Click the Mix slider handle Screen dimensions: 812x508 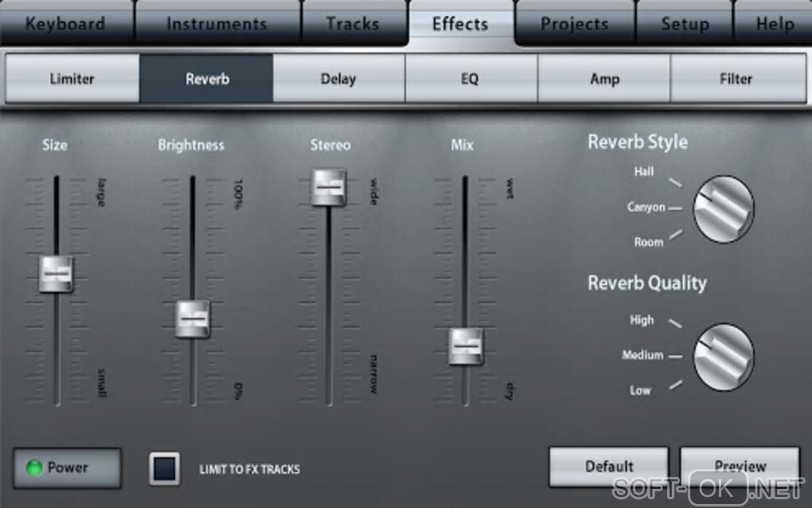[x=466, y=346]
